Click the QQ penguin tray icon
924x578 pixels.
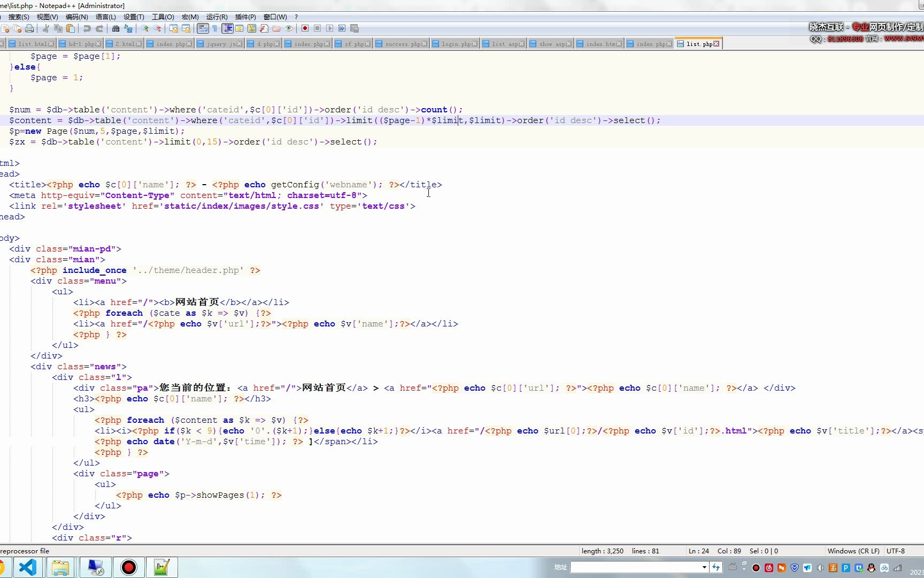871,568
